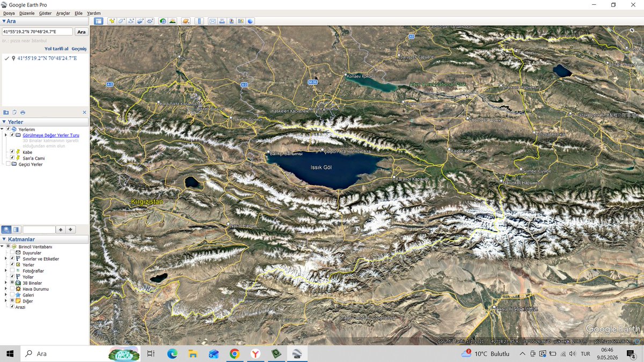Enable the Duyurular layer checkbox
The width and height of the screenshot is (644, 362).
pyautogui.click(x=12, y=253)
